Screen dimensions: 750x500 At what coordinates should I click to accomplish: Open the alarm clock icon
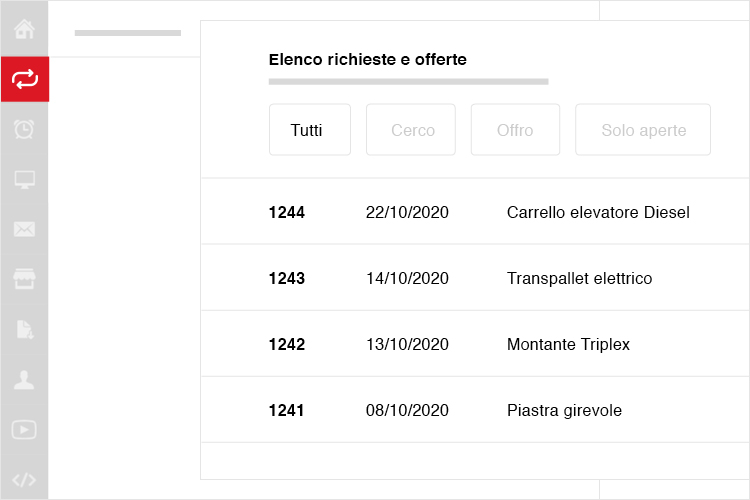pyautogui.click(x=24, y=129)
